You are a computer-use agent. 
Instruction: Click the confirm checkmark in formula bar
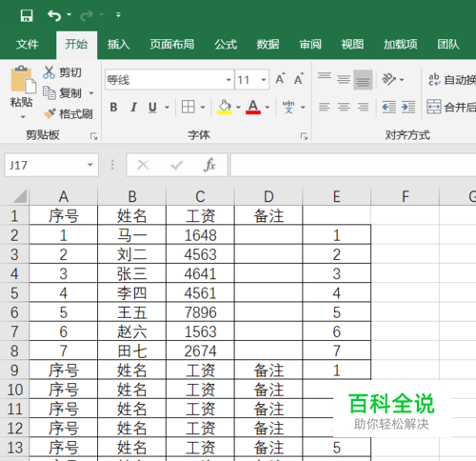pos(177,165)
